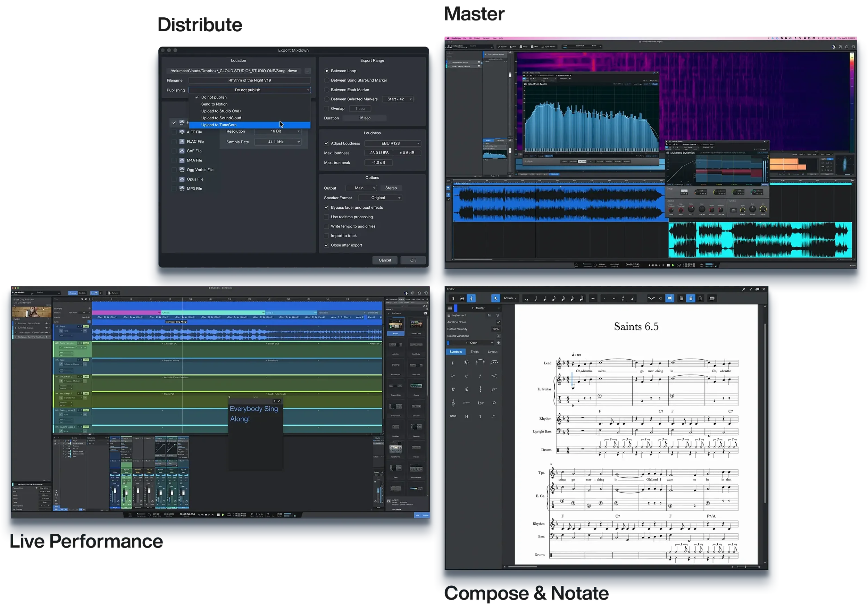
Task: Click the print score icon
Action: pyautogui.click(x=712, y=299)
